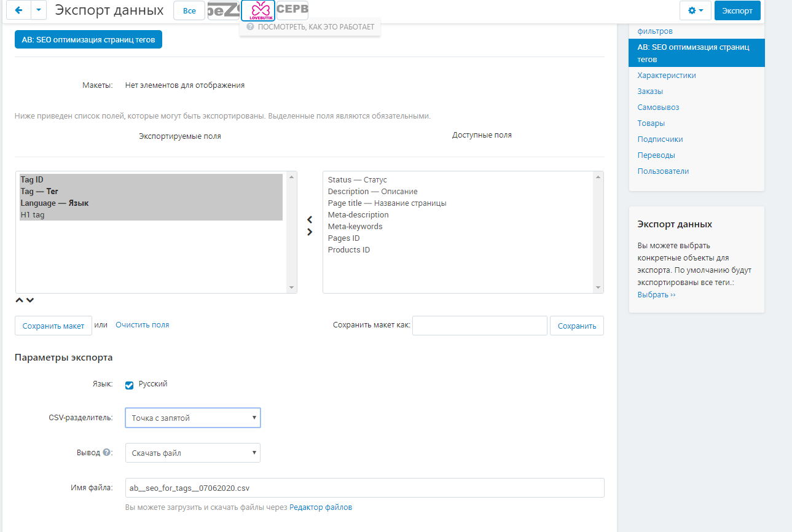The height and width of the screenshot is (532, 792).
Task: Click 'AB: SEO оптимизация страниц тегов' section button
Action: coord(88,39)
